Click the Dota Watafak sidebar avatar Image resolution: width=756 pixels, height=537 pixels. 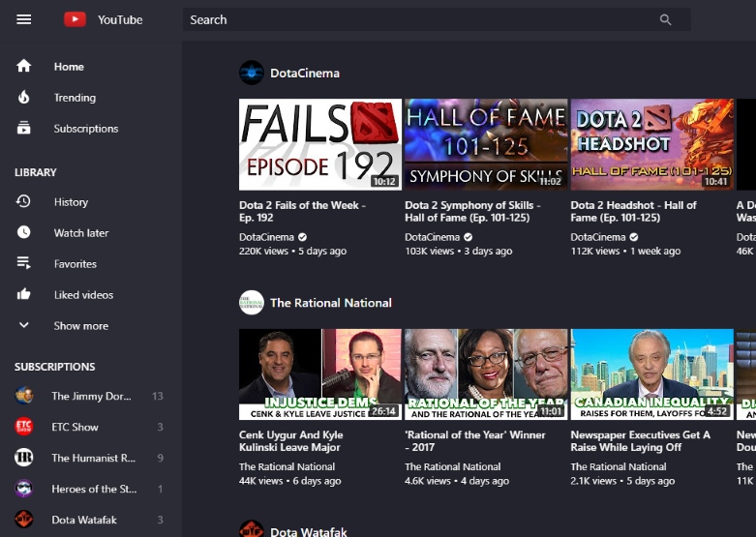(x=23, y=520)
